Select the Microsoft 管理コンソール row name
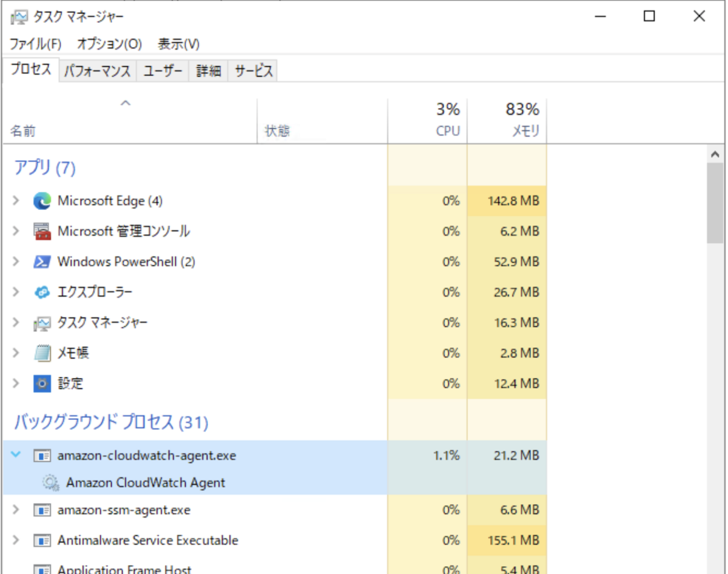The height and width of the screenshot is (574, 728). [123, 232]
